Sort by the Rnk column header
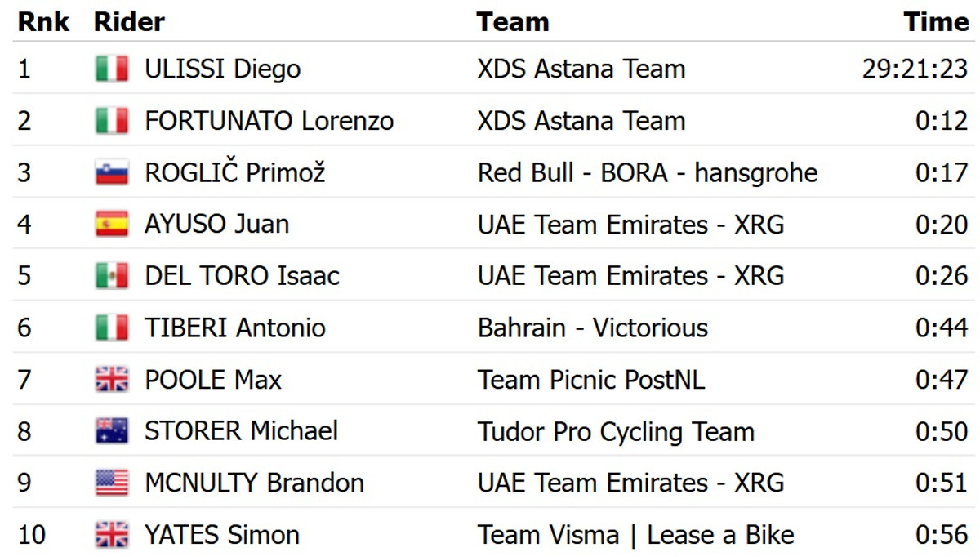The height and width of the screenshot is (557, 980). click(x=44, y=22)
